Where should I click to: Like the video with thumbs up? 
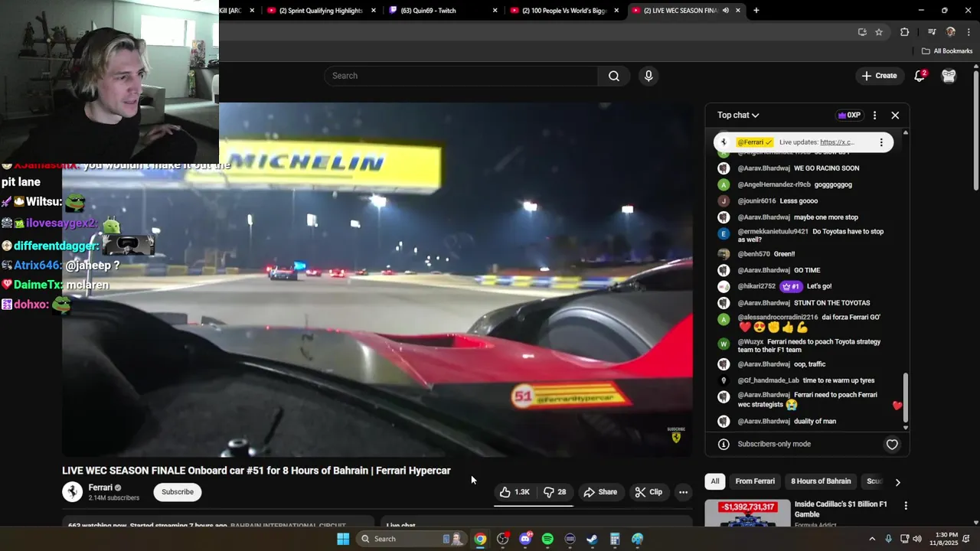point(514,492)
